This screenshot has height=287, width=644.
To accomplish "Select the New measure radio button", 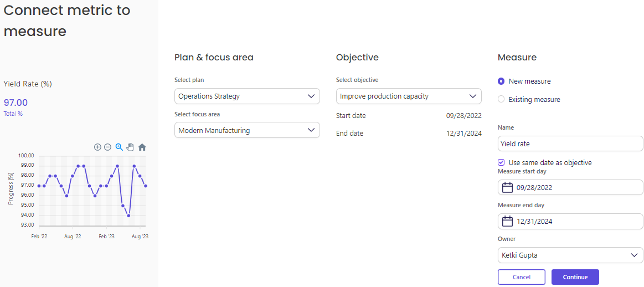I will coord(501,81).
